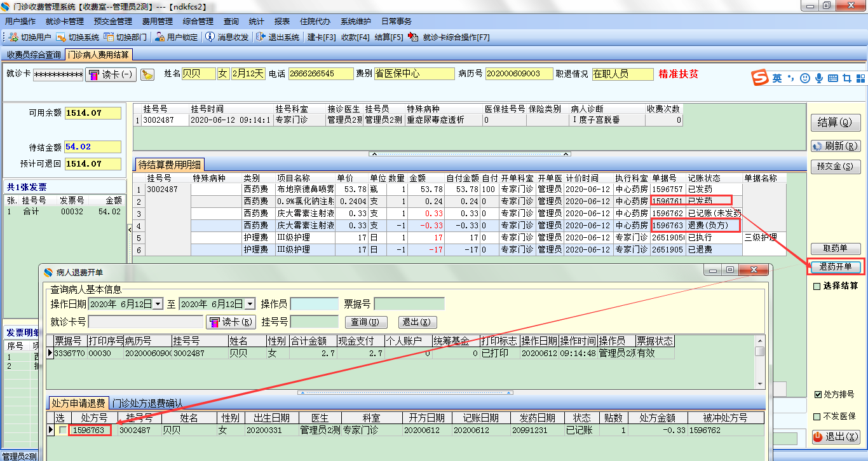Select the 处方申请退费 tab

tap(79, 403)
